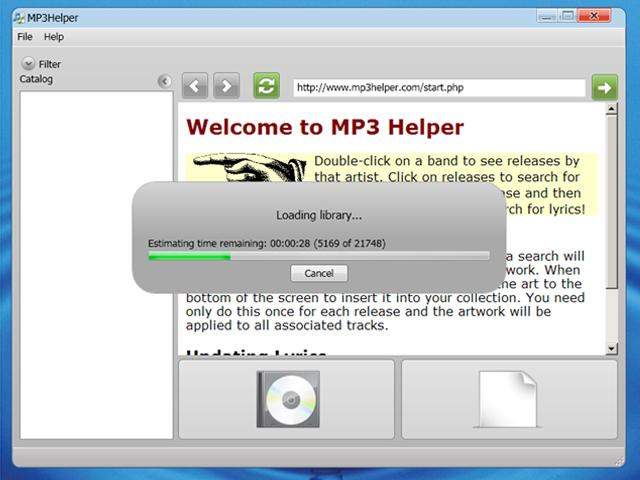Click the URL address field
The image size is (640, 480).
pos(439,88)
